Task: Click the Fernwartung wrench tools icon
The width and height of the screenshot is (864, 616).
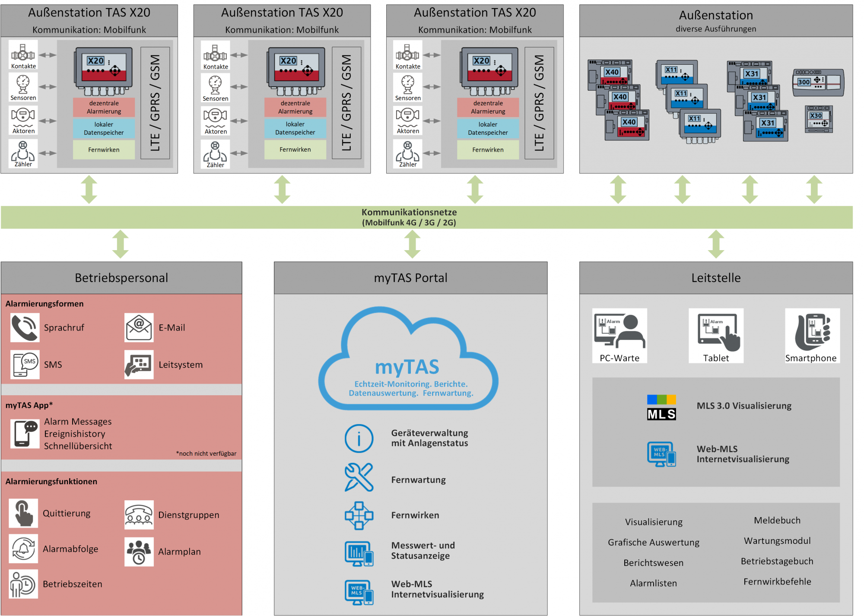Action: tap(359, 478)
